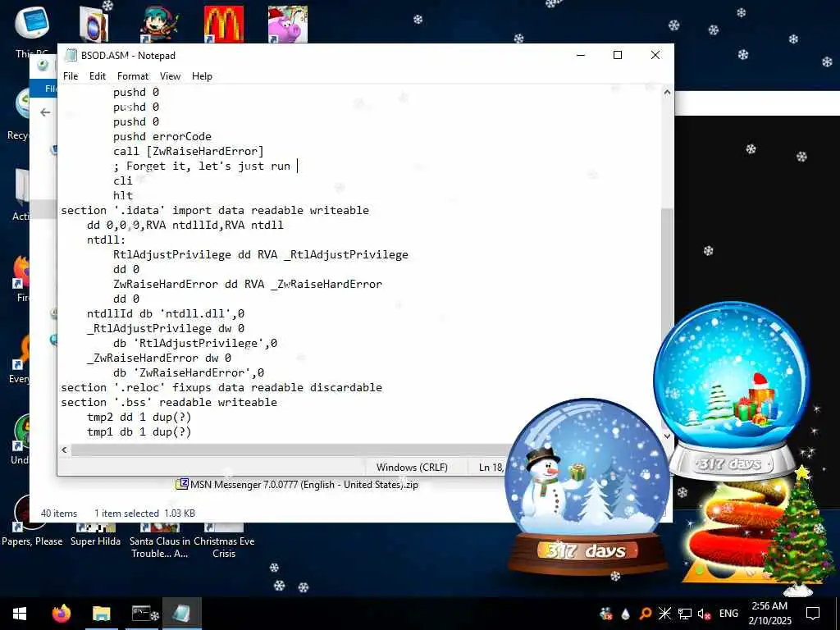Open network status from the tray

click(x=685, y=614)
